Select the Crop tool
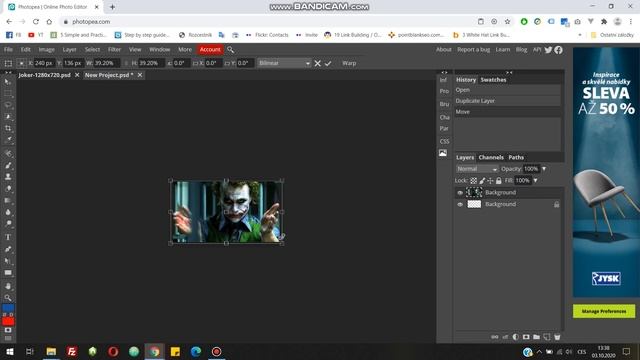 click(x=8, y=128)
